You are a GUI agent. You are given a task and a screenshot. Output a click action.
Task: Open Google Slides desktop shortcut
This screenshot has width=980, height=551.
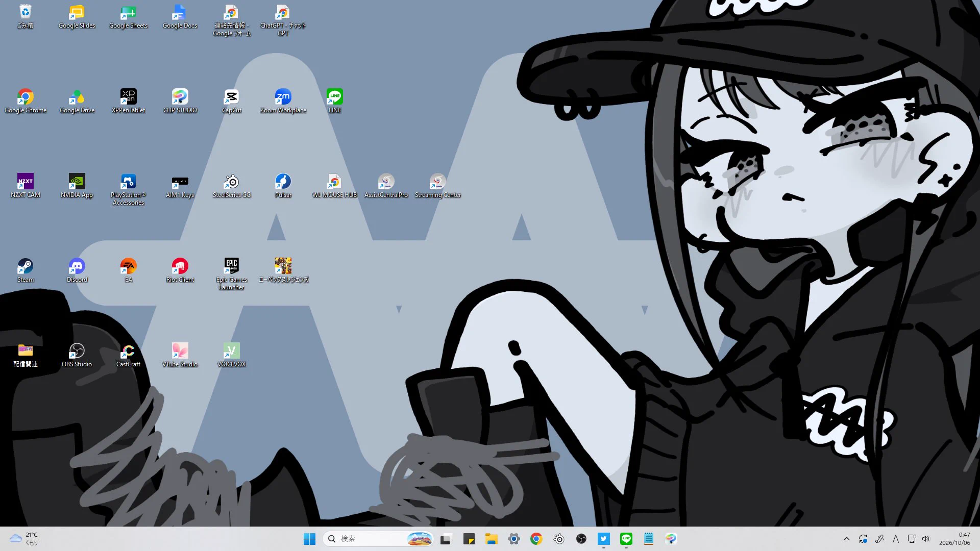(77, 16)
